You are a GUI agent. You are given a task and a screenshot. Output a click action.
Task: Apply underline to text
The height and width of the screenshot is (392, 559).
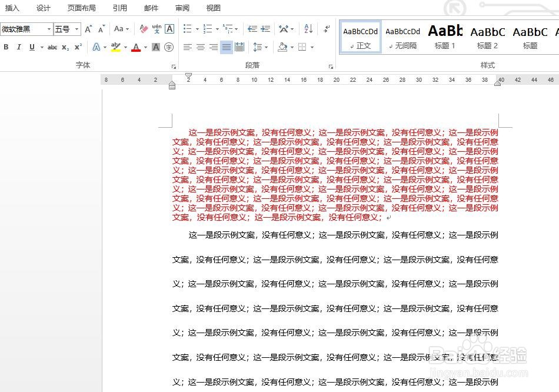[32, 47]
